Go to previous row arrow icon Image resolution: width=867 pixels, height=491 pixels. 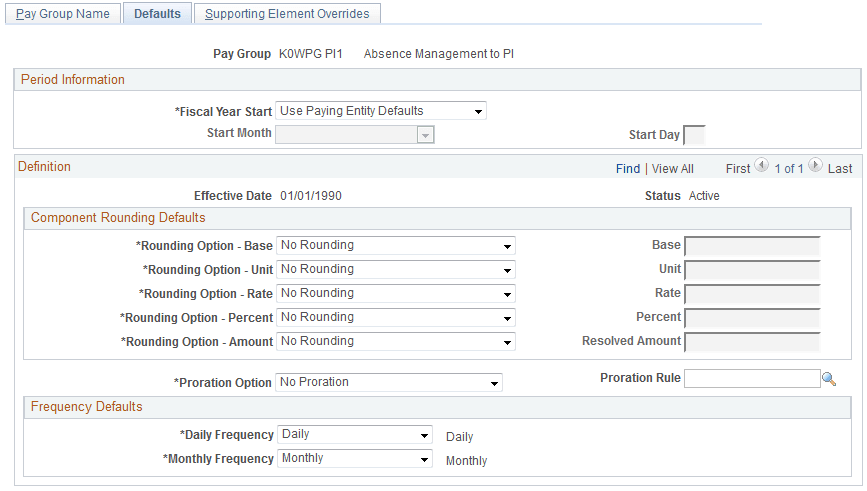click(761, 165)
